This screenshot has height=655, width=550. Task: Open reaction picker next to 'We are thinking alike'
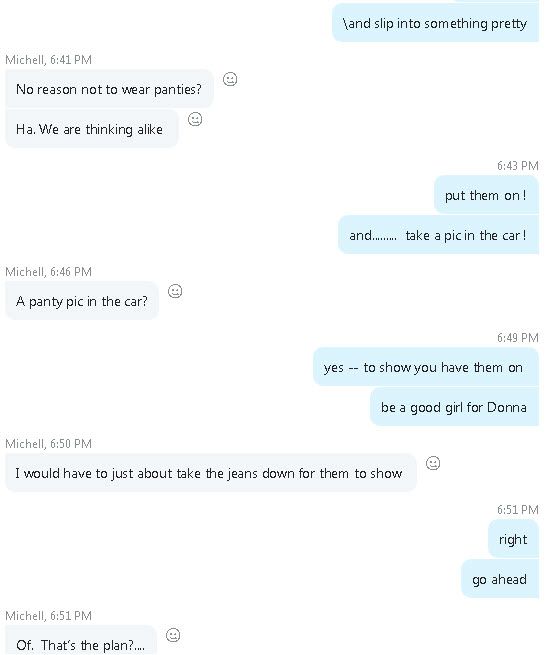(x=195, y=119)
